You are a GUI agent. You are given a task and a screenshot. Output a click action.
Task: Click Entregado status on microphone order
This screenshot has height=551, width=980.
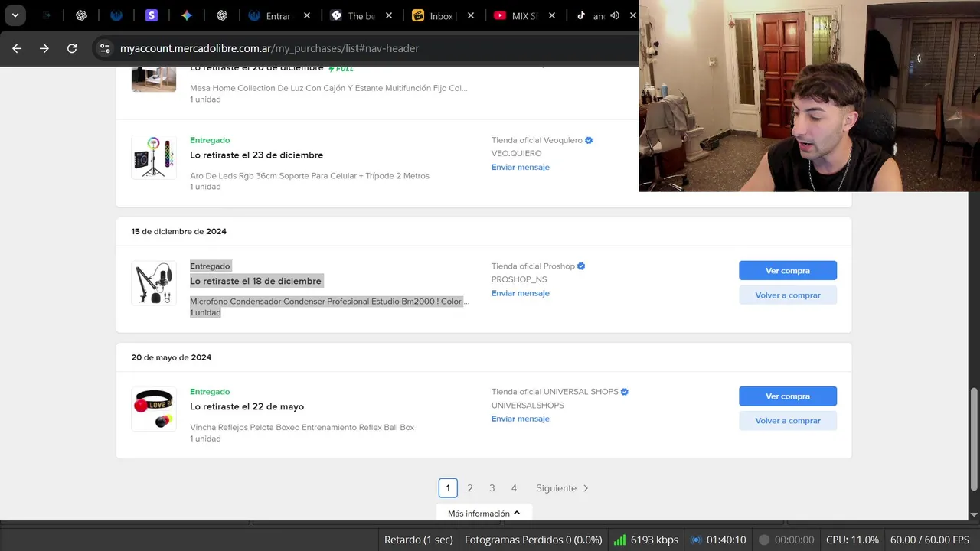210,266
